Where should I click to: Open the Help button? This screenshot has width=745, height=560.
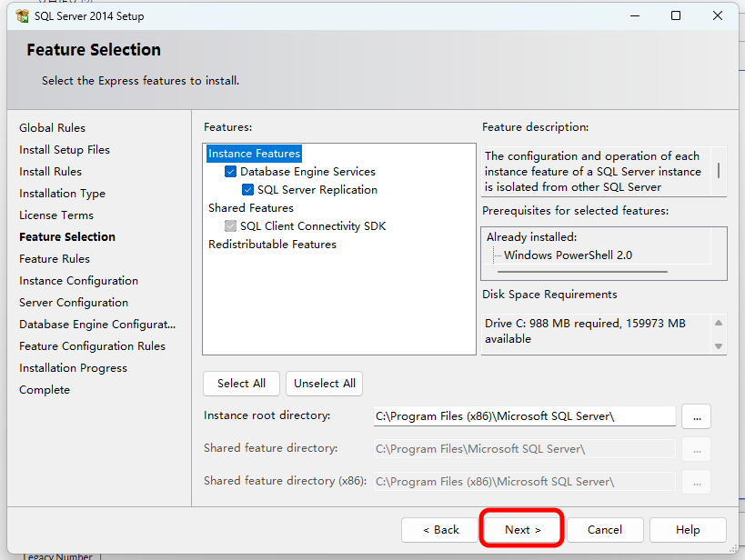tap(688, 530)
